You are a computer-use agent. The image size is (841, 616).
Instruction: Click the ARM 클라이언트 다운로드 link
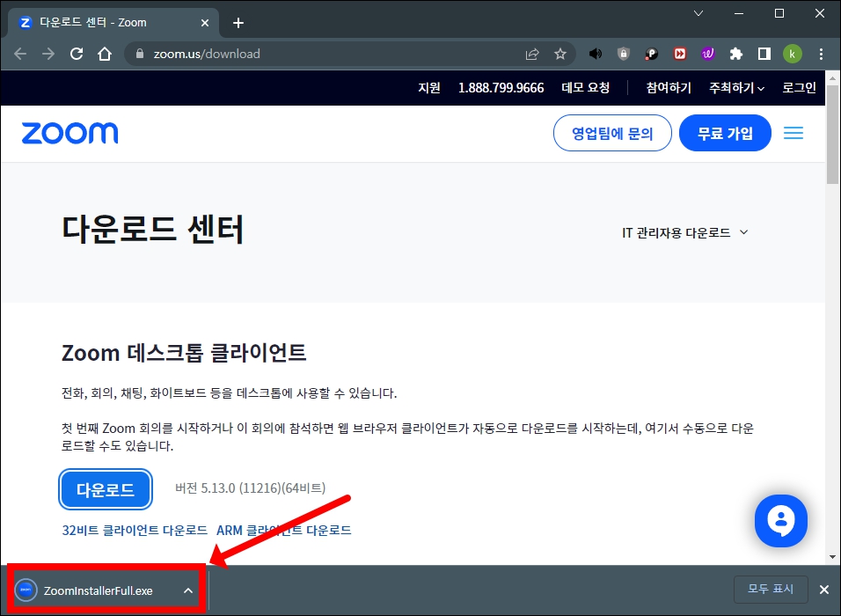[283, 530]
